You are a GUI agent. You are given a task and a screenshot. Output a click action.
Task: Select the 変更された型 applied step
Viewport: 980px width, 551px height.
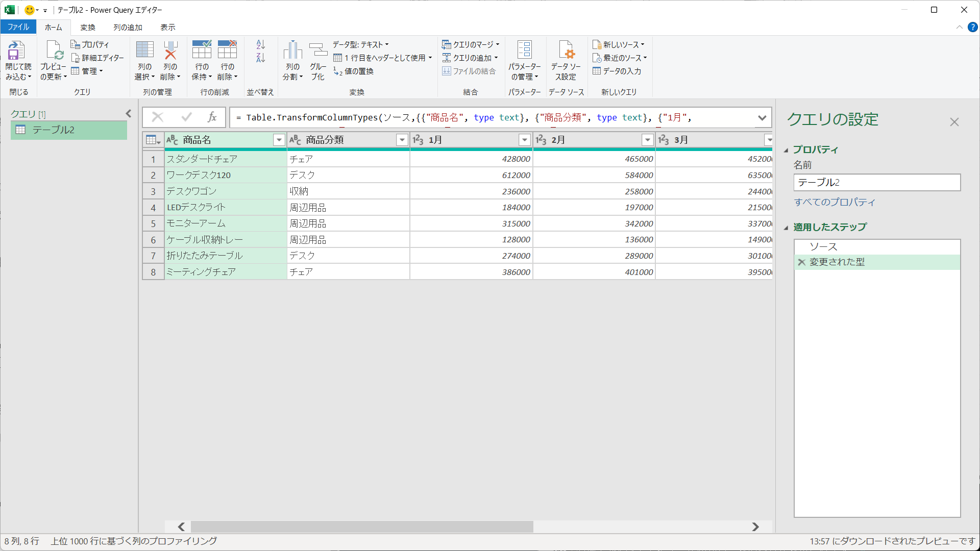877,262
